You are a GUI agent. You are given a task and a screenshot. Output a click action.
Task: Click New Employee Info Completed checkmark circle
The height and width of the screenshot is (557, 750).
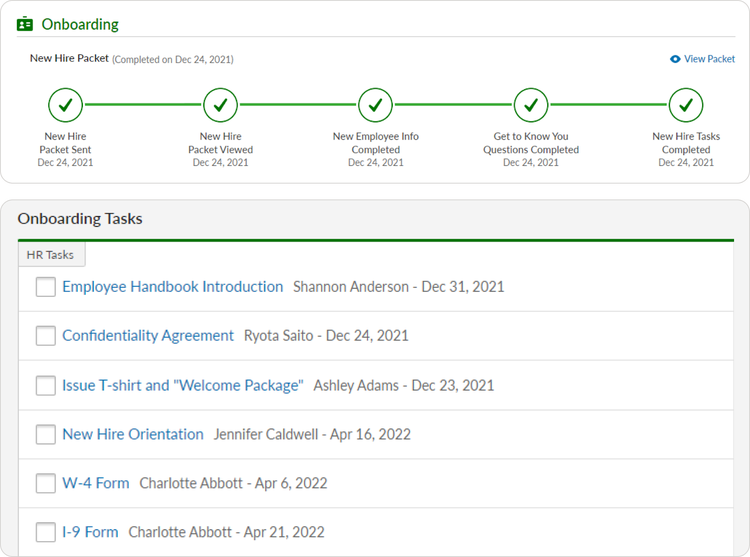click(375, 105)
